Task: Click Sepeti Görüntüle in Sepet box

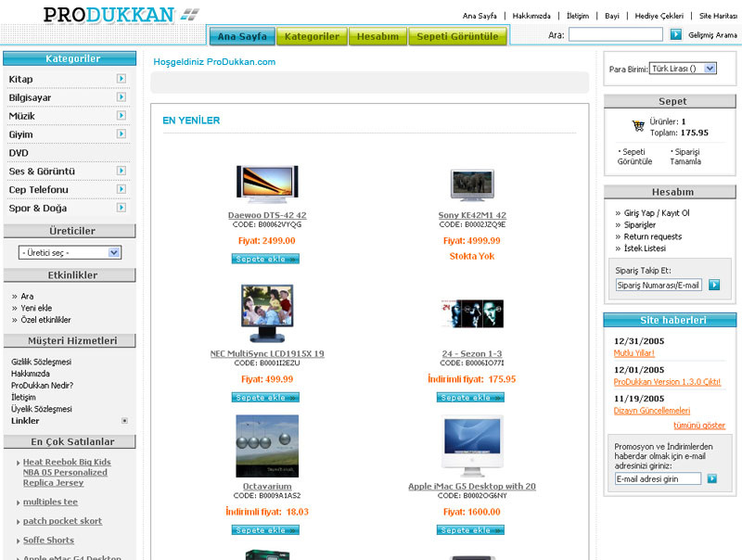Action: click(634, 157)
